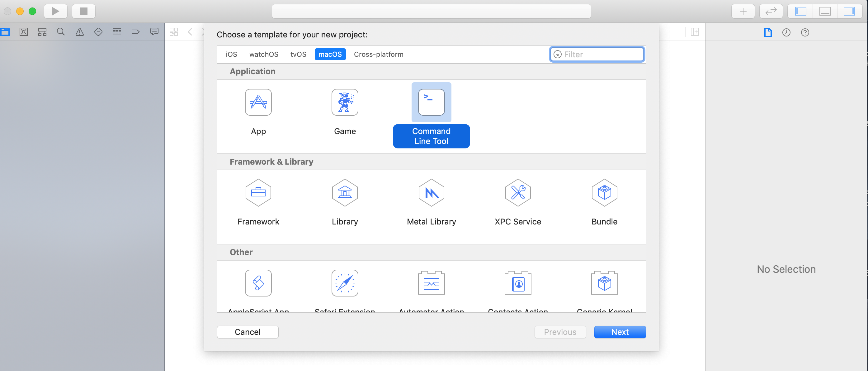868x371 pixels.
Task: Select the watchOS platform tab
Action: click(263, 54)
